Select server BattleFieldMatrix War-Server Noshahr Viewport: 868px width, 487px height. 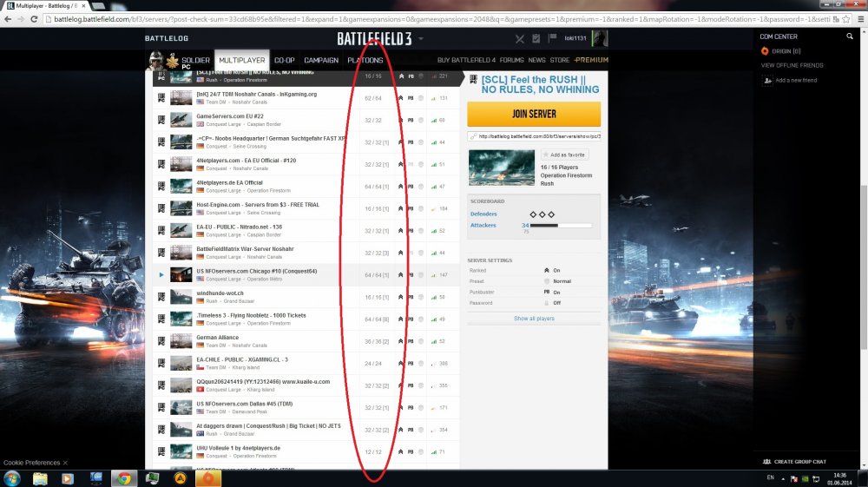(x=308, y=253)
